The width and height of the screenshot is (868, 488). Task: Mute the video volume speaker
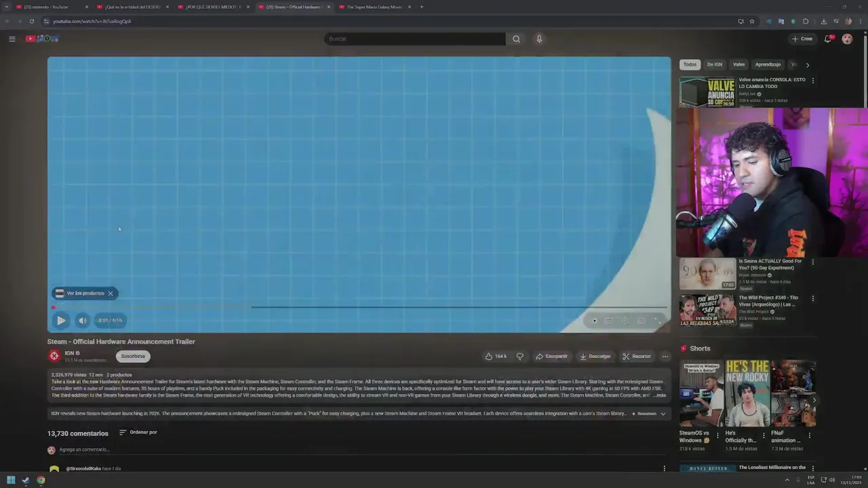click(x=82, y=321)
